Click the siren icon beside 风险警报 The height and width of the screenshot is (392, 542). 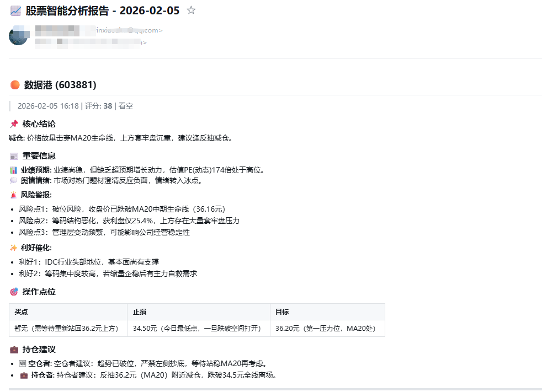pyautogui.click(x=13, y=195)
